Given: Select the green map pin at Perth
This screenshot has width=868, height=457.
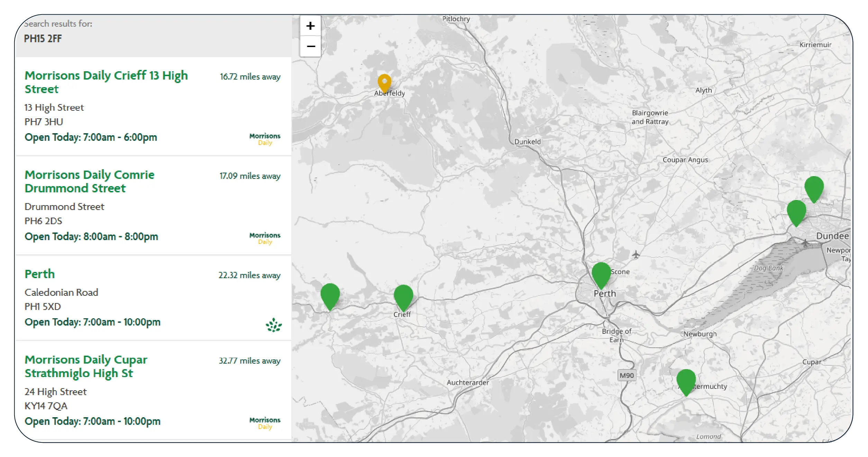Looking at the screenshot, I should point(601,274).
